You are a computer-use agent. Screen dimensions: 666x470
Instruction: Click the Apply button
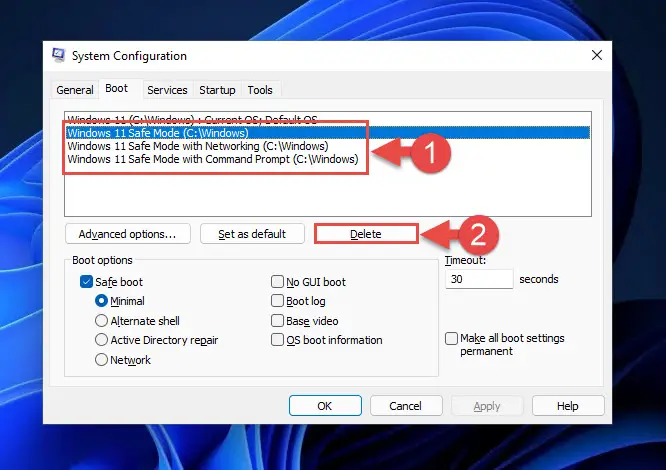[x=487, y=406]
